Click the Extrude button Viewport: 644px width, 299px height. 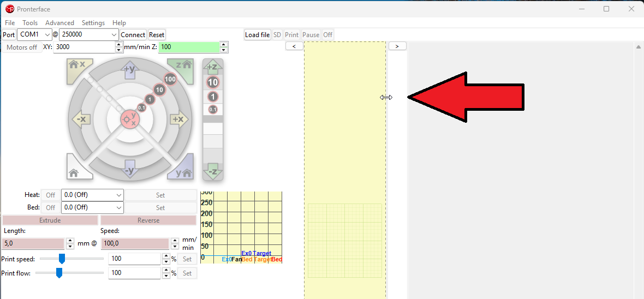coord(50,220)
